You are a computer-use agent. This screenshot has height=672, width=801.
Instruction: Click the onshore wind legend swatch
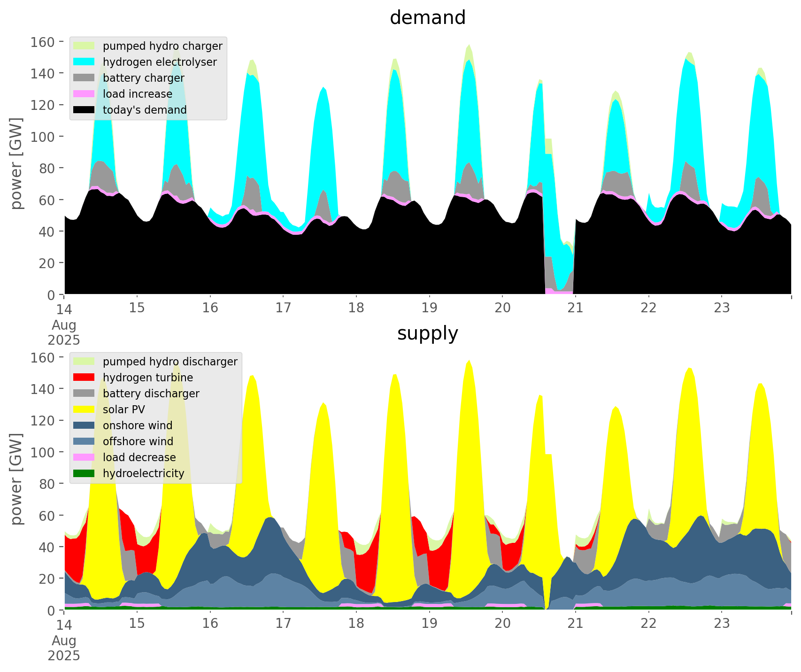click(x=85, y=425)
